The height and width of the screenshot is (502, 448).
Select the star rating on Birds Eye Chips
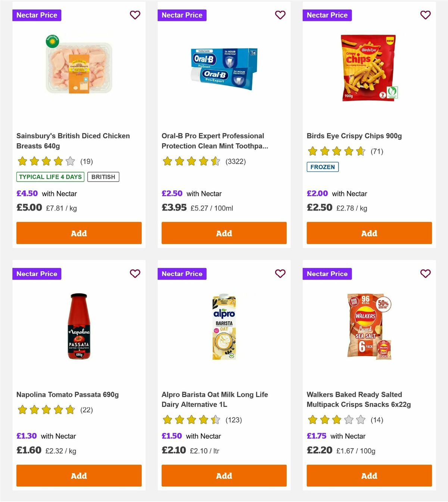[x=335, y=152]
